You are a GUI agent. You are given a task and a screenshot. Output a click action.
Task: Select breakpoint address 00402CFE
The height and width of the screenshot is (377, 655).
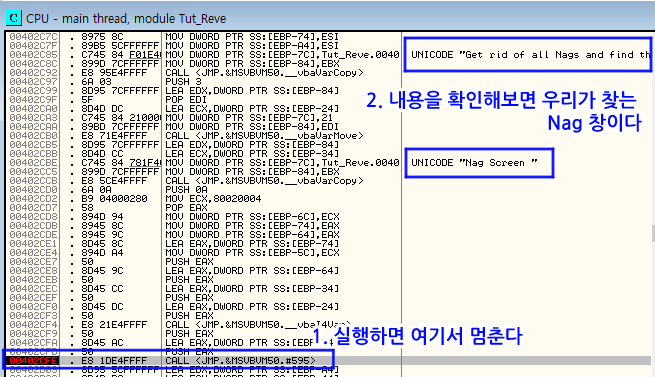pyautogui.click(x=33, y=360)
